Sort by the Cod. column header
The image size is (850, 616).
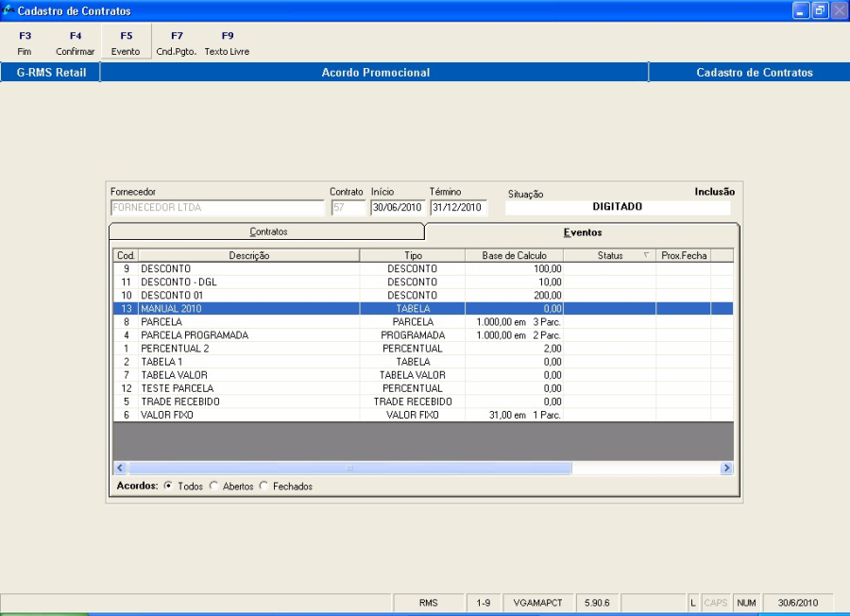tap(126, 255)
